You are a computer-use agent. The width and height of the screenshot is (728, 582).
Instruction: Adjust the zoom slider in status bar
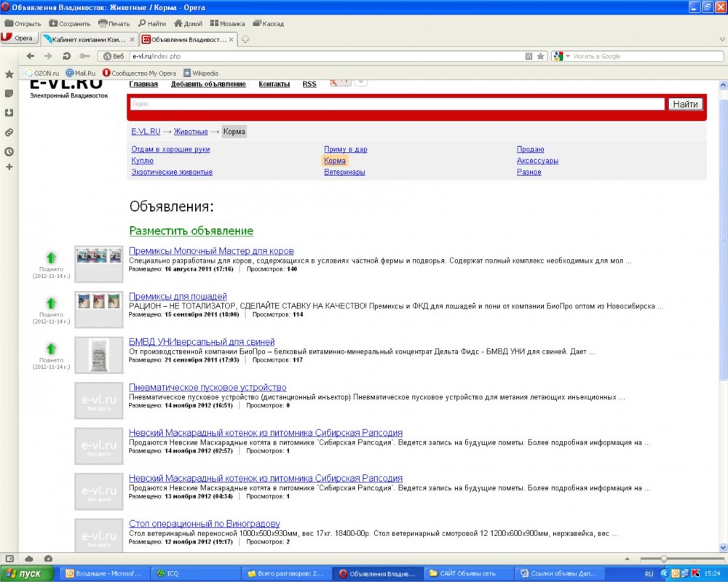pyautogui.click(x=664, y=558)
